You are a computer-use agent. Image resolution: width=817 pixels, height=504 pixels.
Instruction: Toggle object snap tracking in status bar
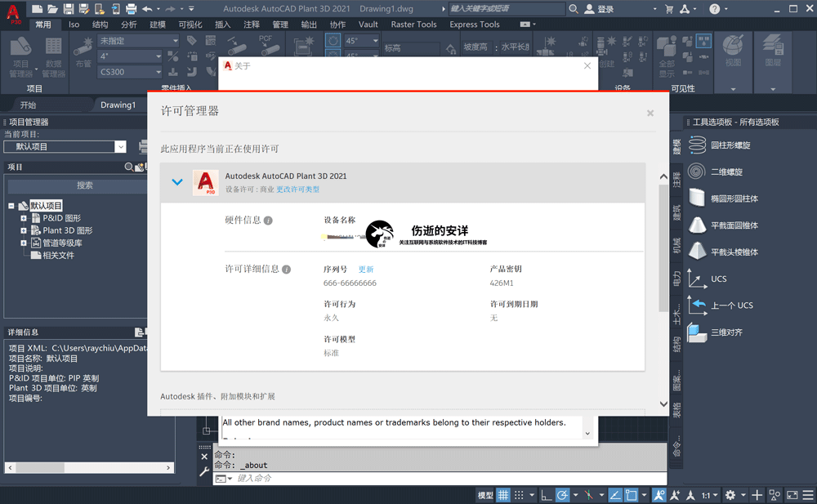pos(615,495)
